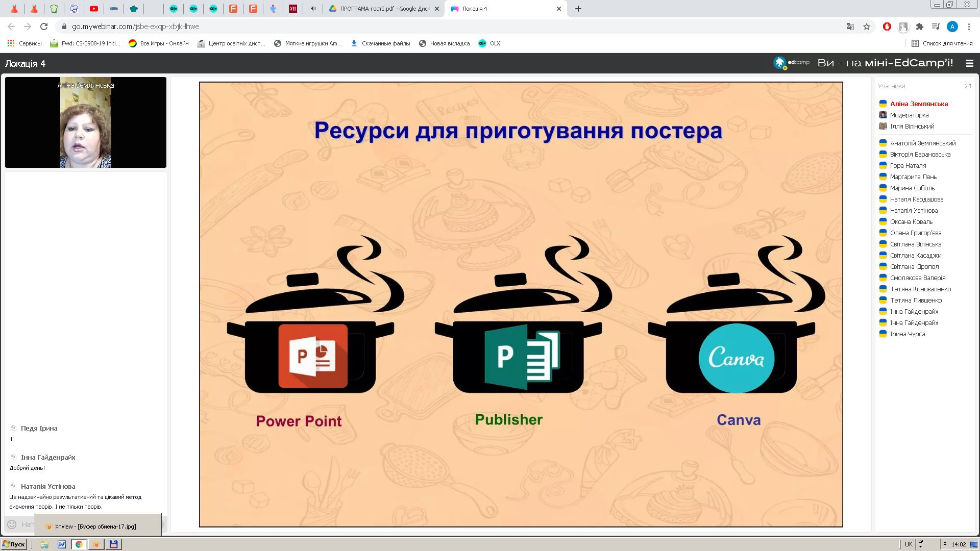980x551 pixels.
Task: Click the translate page icon in address bar
Action: (x=850, y=27)
